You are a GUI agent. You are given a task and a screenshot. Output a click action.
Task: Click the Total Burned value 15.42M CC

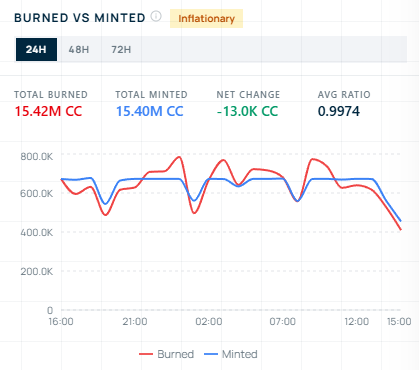(48, 111)
